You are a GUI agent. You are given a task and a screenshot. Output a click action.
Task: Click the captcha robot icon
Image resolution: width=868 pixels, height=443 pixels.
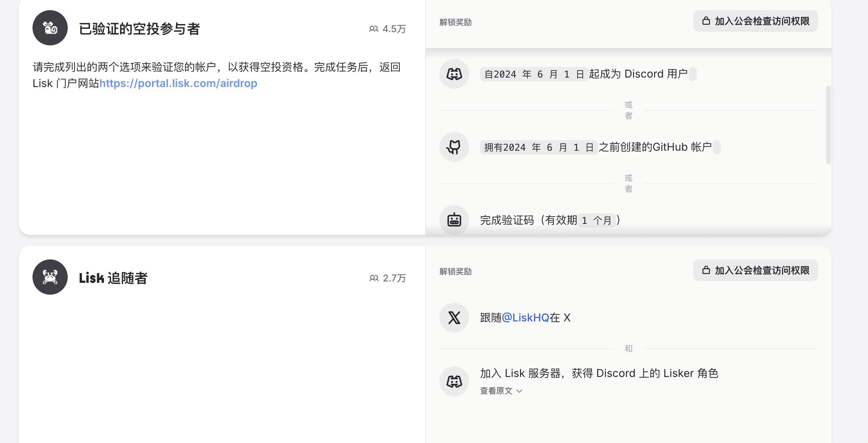[454, 220]
